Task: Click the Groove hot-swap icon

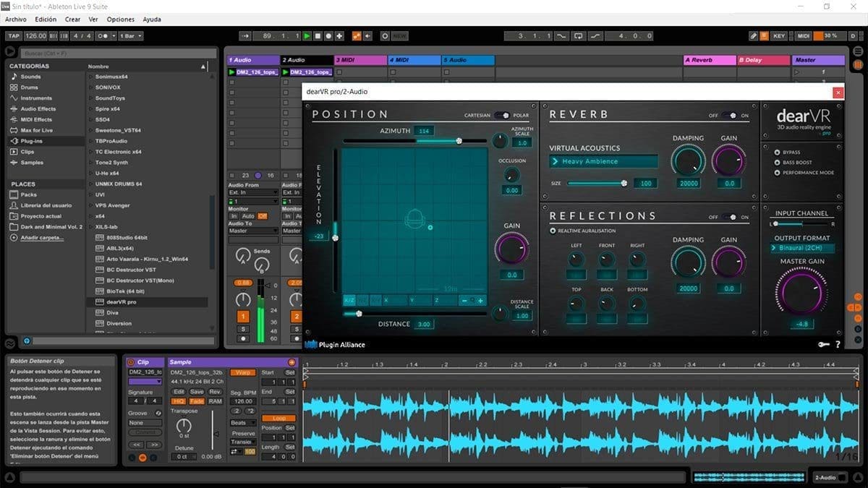Action: (158, 413)
